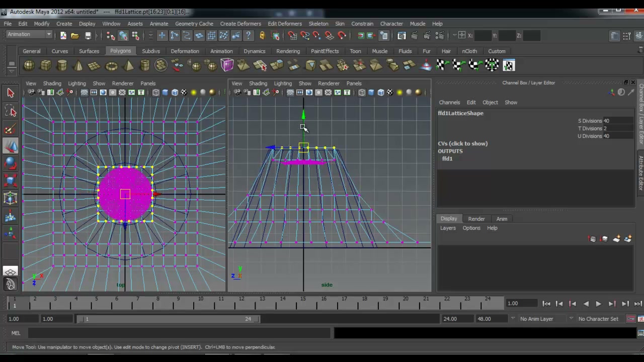Toggle select by component type mode
The image size is (644, 362).
[135, 35]
